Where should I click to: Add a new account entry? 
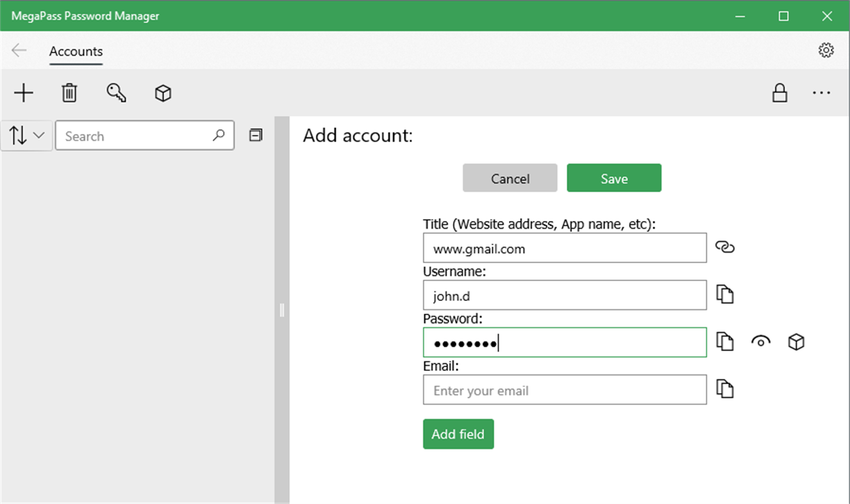pyautogui.click(x=24, y=93)
